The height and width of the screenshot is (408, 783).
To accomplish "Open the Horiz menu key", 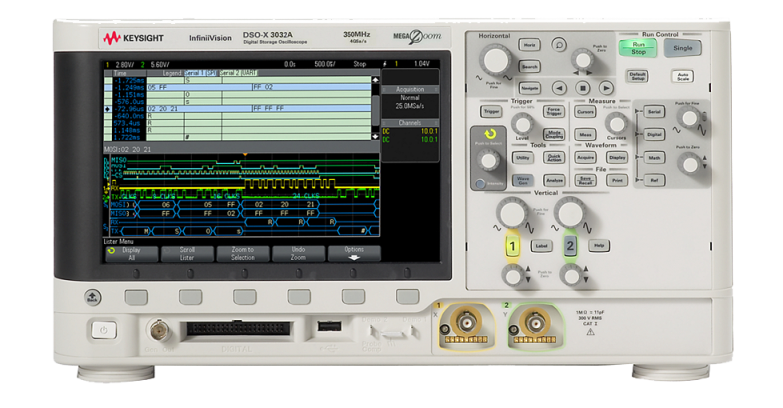I will click(x=529, y=45).
